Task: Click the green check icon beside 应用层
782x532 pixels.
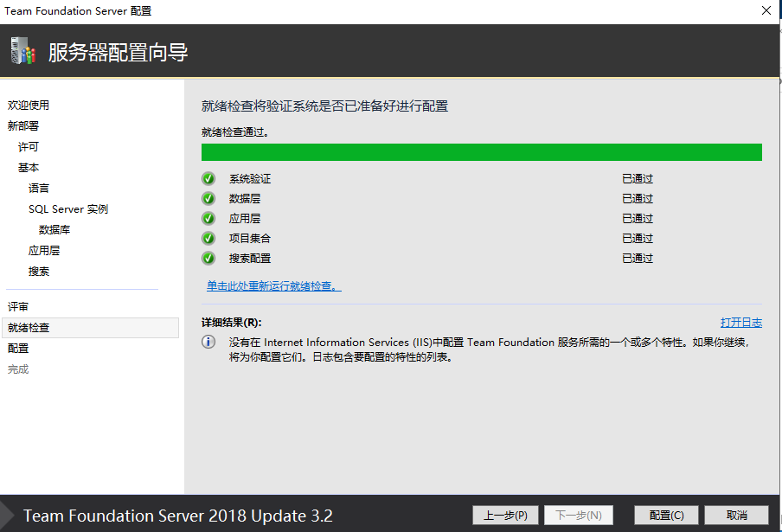Action: coord(208,218)
